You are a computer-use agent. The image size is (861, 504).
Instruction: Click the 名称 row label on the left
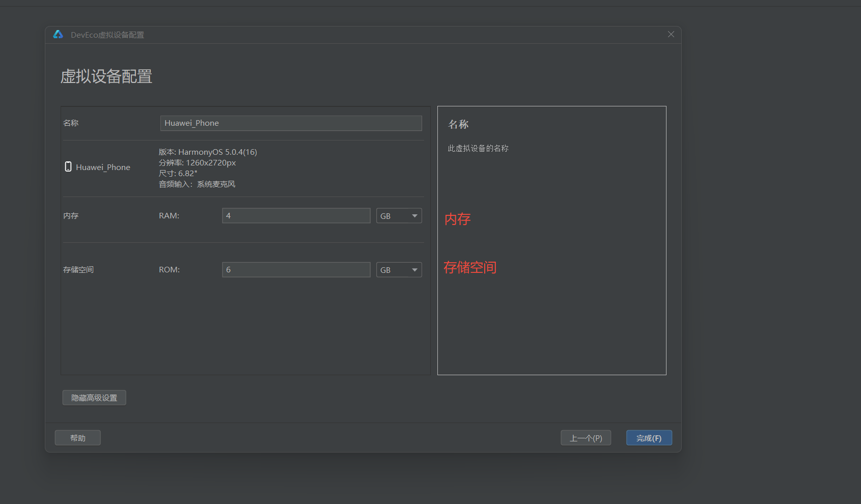pos(71,123)
